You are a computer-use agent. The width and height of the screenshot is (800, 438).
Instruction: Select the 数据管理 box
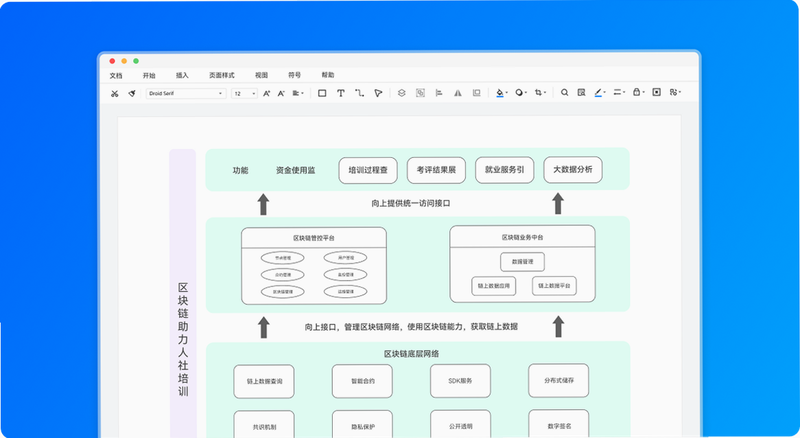point(522,261)
